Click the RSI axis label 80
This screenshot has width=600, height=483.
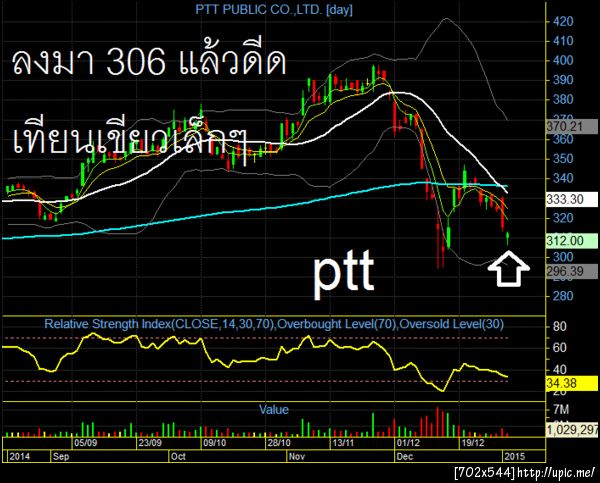click(560, 327)
